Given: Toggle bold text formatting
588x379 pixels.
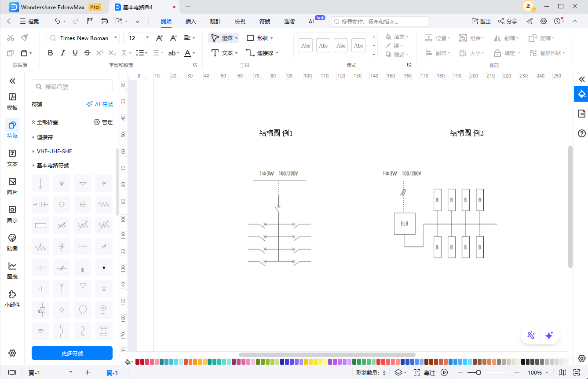Looking at the screenshot, I should (50, 53).
